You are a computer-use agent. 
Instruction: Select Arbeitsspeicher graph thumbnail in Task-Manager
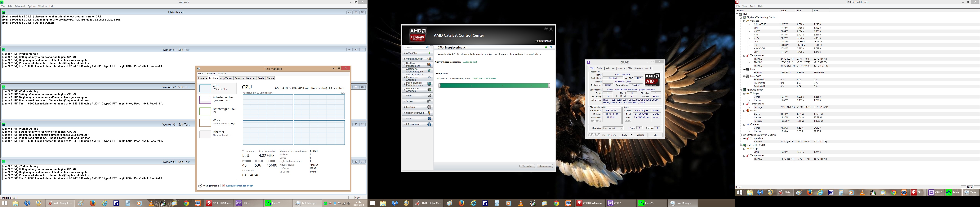pos(205,99)
